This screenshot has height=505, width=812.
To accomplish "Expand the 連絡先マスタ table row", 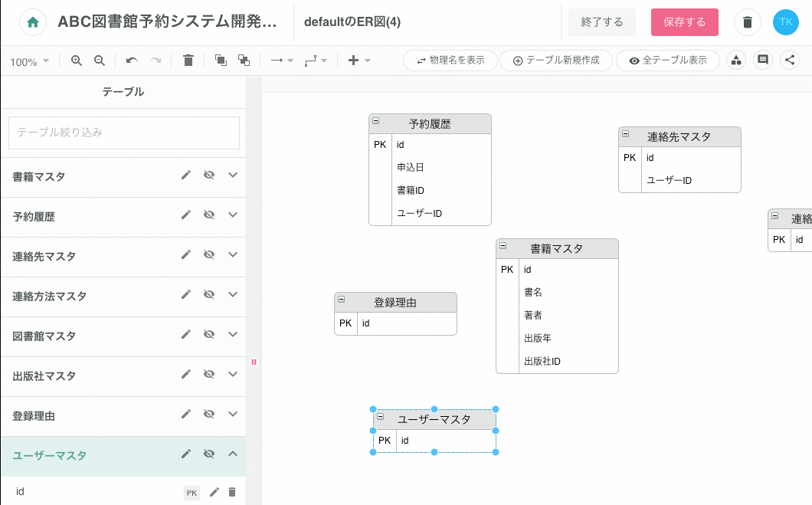I will (233, 256).
